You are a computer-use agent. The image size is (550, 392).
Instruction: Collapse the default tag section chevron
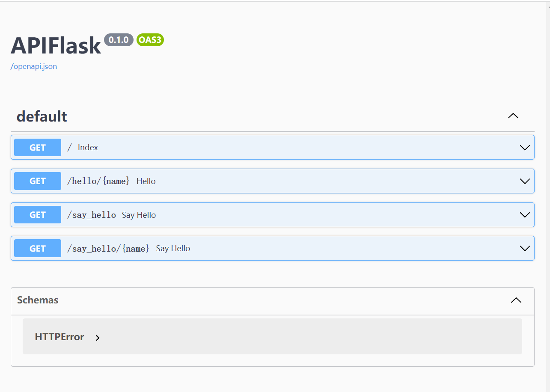(x=513, y=116)
